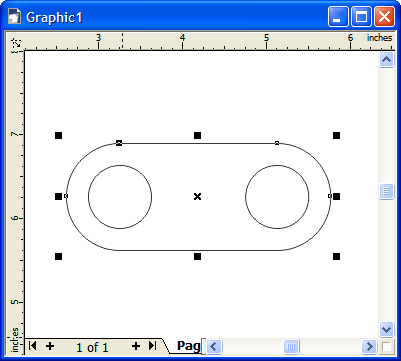The width and height of the screenshot is (401, 361).
Task: Click the Graphic1 document icon in title bar
Action: (x=14, y=17)
